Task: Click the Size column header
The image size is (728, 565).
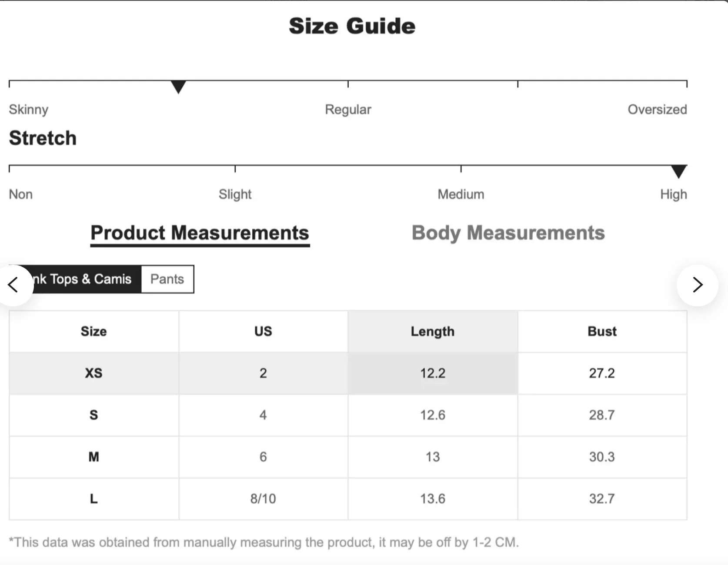Action: [x=94, y=331]
